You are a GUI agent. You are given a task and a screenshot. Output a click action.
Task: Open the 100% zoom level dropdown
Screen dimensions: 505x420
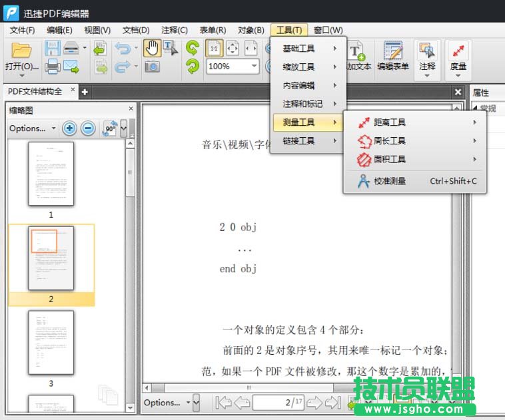pyautogui.click(x=254, y=67)
